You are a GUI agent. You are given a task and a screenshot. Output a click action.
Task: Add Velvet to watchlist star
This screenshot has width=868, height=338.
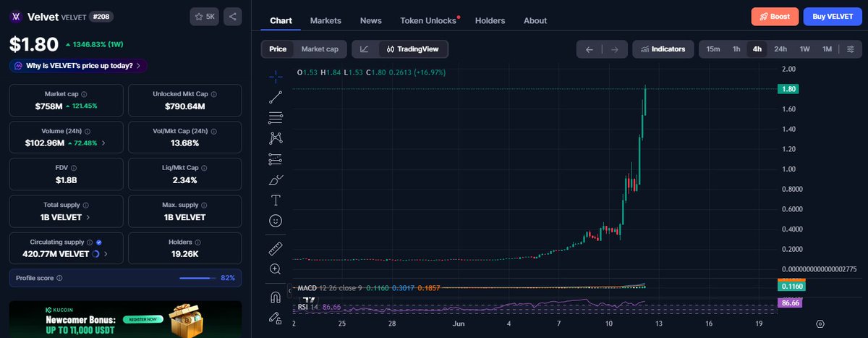(x=205, y=16)
